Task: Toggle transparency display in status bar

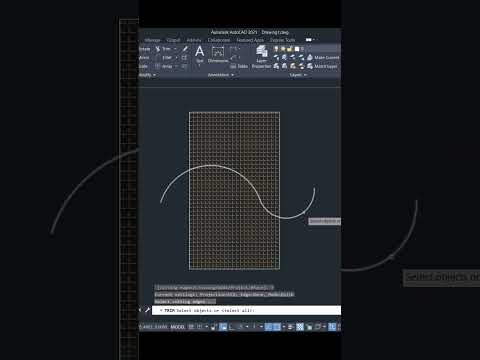Action: tap(300, 327)
